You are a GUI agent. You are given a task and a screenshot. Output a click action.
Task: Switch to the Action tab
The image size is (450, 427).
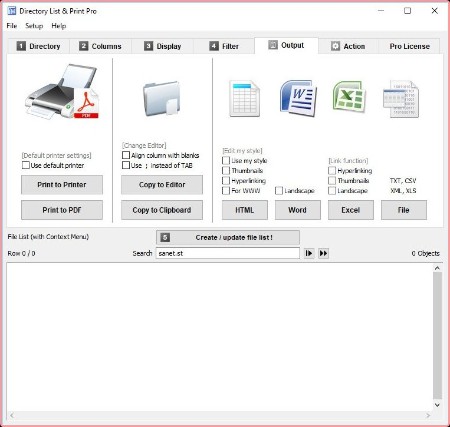(x=348, y=46)
